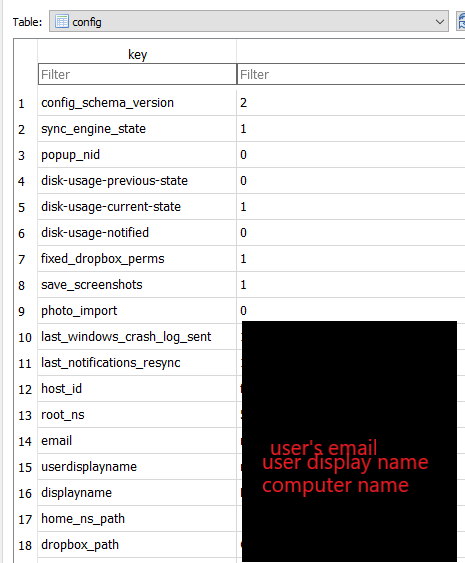The height and width of the screenshot is (563, 465).
Task: Click the table icon next to config
Action: click(62, 22)
